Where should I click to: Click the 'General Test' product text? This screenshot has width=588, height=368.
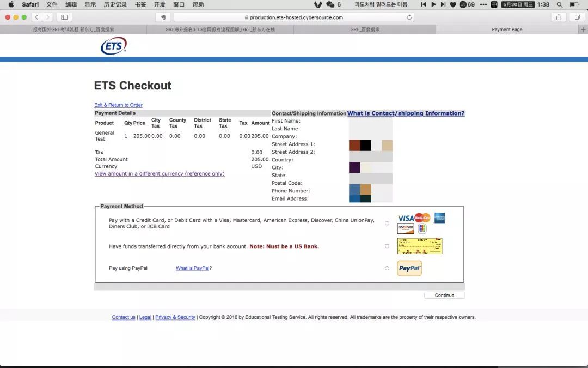[x=104, y=136]
